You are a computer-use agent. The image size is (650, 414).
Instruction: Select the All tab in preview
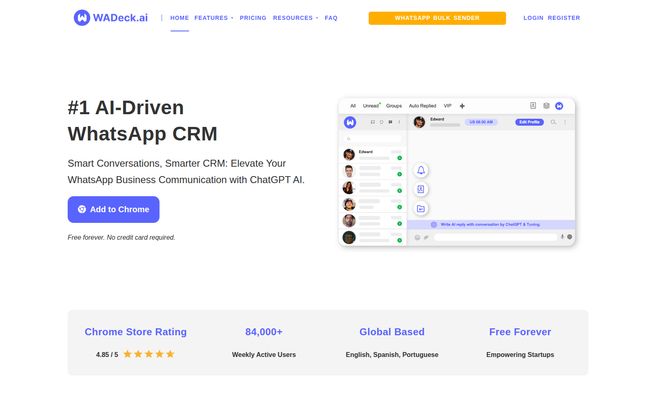(353, 106)
